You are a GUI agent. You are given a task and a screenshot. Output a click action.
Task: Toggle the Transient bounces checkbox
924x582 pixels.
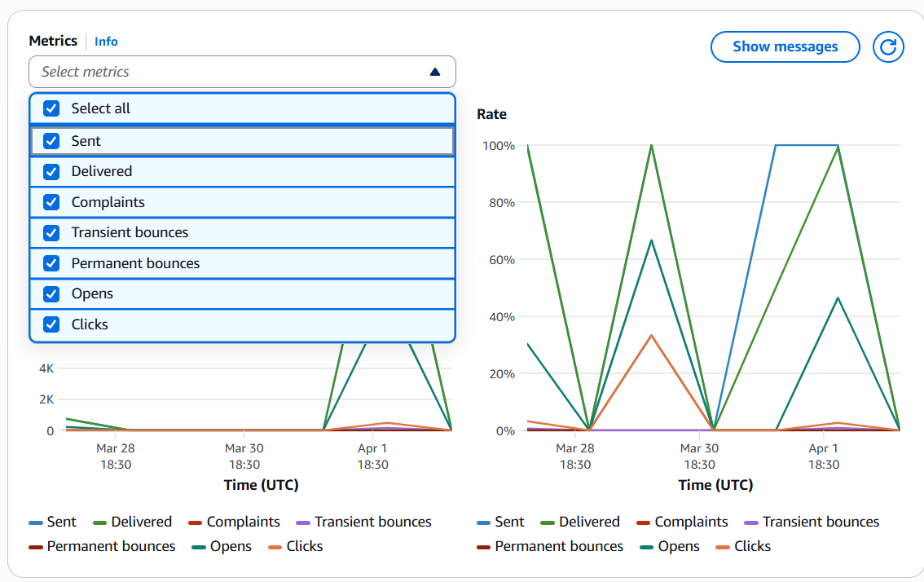pyautogui.click(x=51, y=233)
